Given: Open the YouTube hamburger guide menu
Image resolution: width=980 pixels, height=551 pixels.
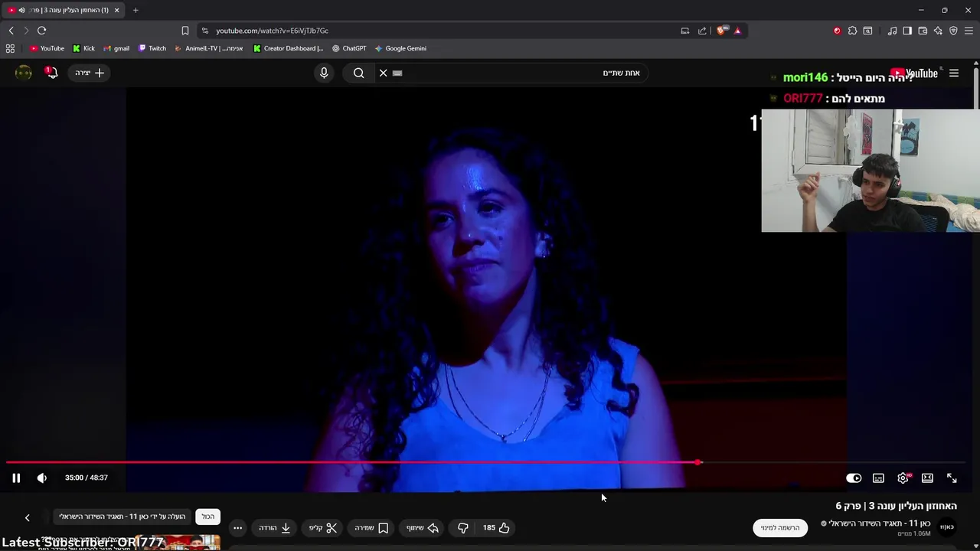Looking at the screenshot, I should tap(954, 73).
